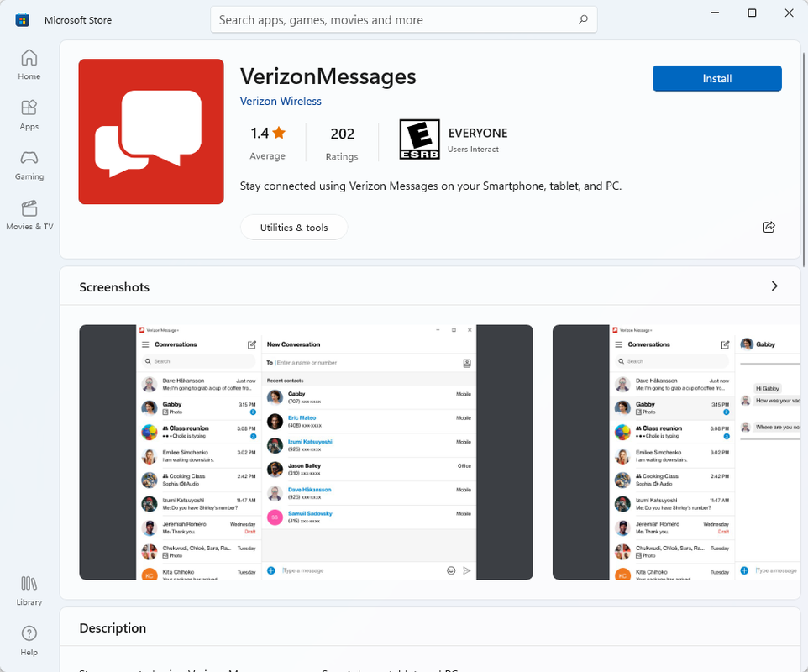Viewport: 808px width, 672px height.
Task: Click the Microsoft Store logo icon
Action: point(22,20)
